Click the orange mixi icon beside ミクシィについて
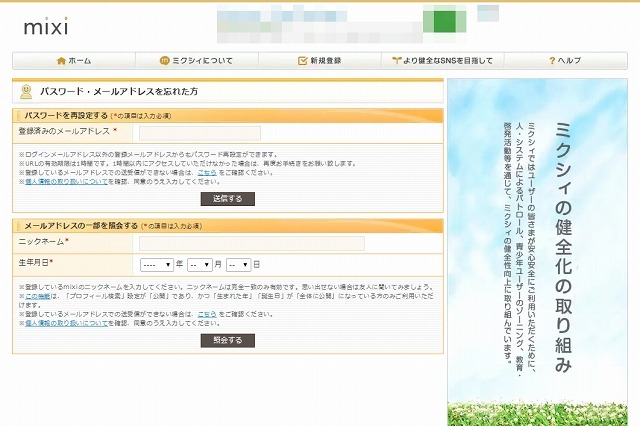Screen dimensions: 640x426 tap(164, 61)
